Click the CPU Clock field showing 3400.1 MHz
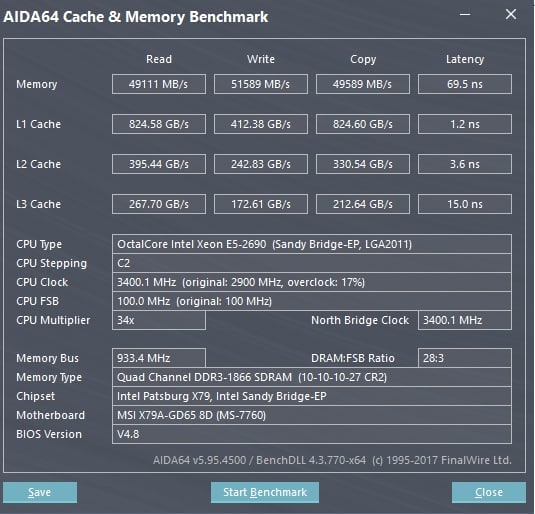Image resolution: width=535 pixels, height=514 pixels. coord(312,282)
